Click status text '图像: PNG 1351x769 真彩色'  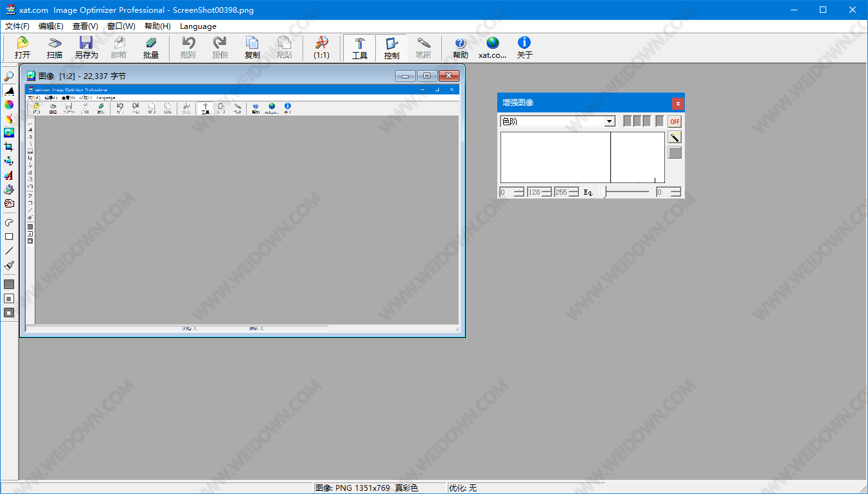pos(367,488)
